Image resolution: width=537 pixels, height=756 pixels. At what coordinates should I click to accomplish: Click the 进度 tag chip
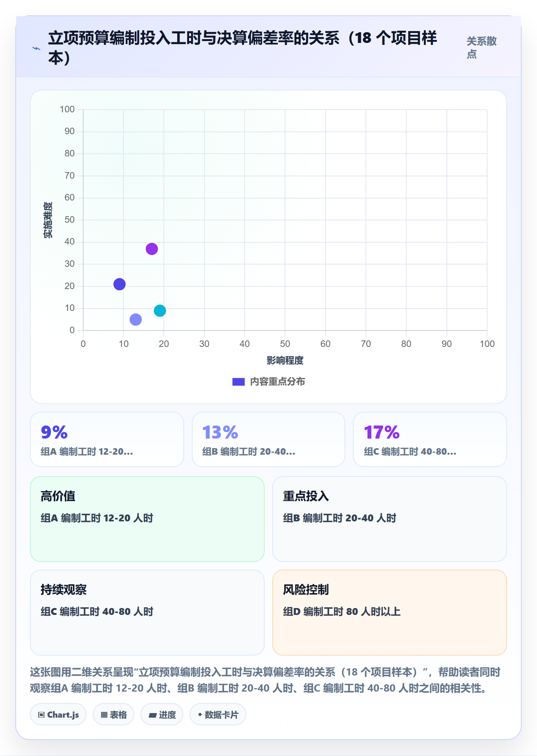pos(162,715)
